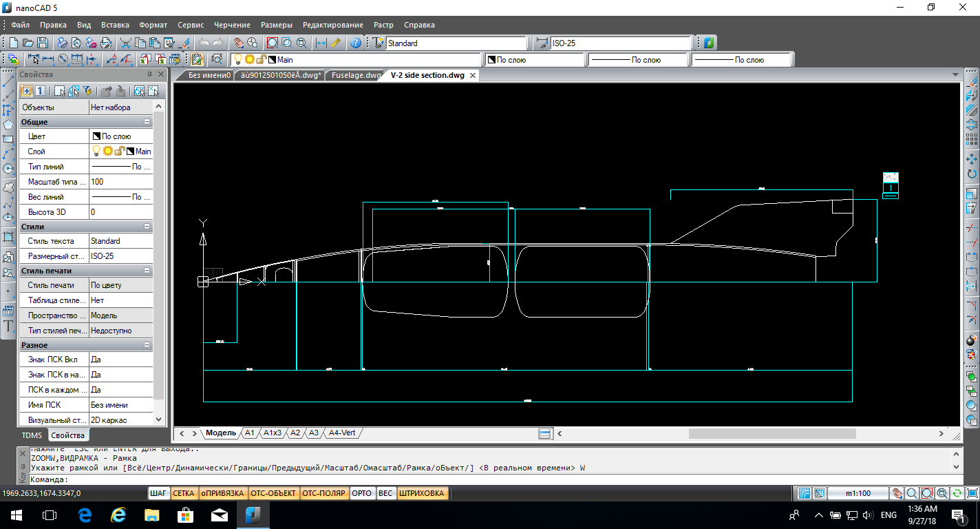The width and height of the screenshot is (980, 529).
Task: Open Microsoft Edge from taskbar
Action: click(x=84, y=515)
